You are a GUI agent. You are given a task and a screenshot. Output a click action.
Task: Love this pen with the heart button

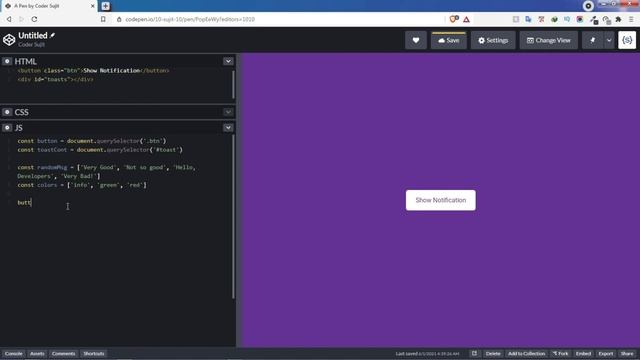(x=416, y=40)
